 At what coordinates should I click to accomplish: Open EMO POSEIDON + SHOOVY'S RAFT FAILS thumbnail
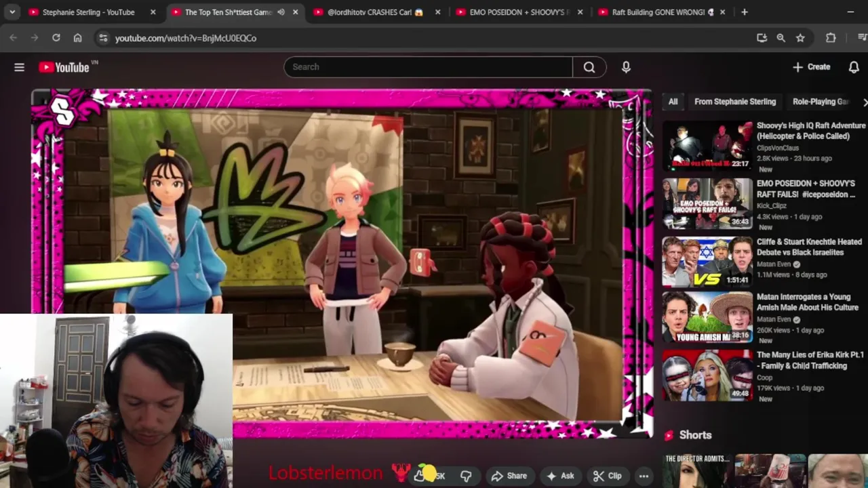(x=707, y=204)
